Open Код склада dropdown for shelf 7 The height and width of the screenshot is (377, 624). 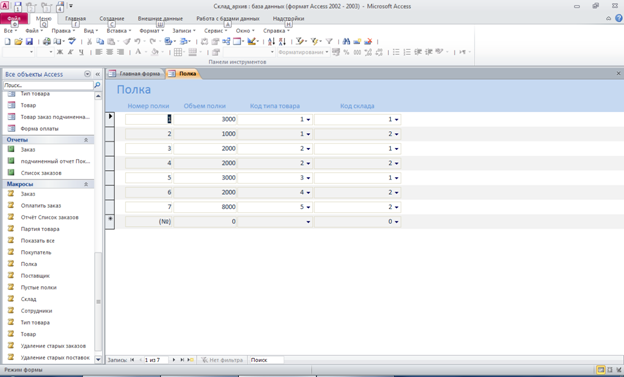(397, 207)
